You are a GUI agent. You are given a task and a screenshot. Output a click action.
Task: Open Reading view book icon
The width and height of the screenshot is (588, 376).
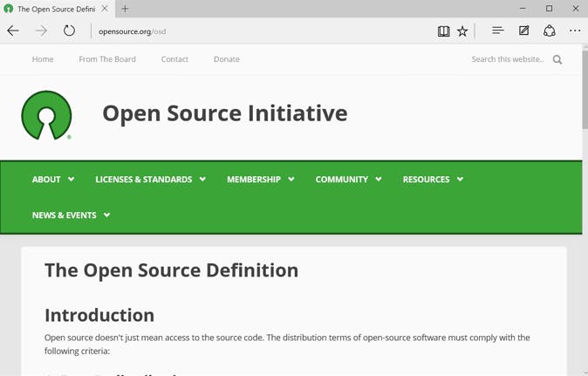point(444,31)
